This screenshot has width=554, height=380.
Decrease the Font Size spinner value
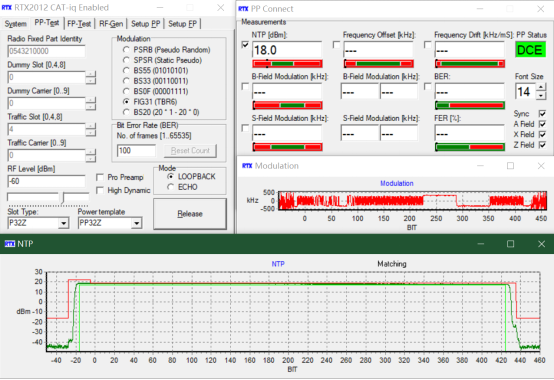[x=541, y=95]
